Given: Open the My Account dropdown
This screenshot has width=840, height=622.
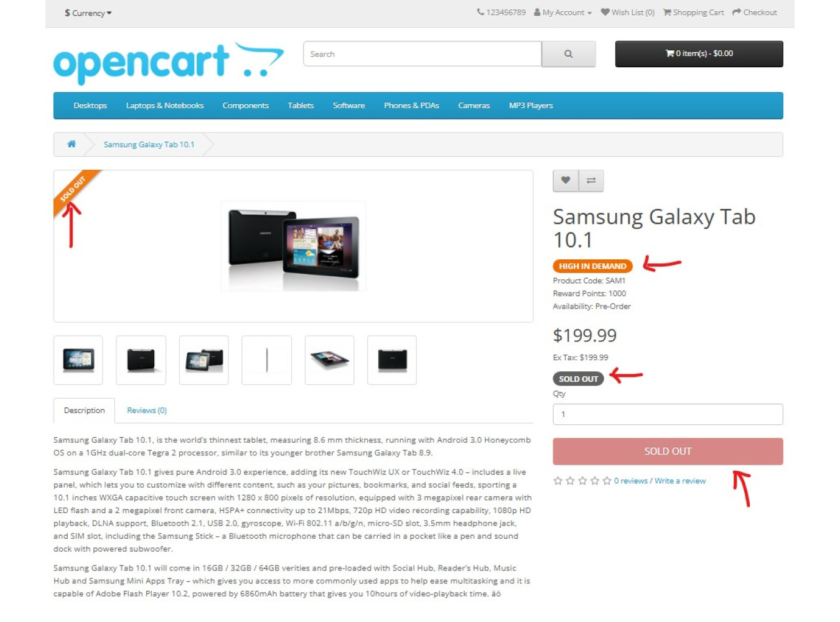Looking at the screenshot, I should 562,12.
